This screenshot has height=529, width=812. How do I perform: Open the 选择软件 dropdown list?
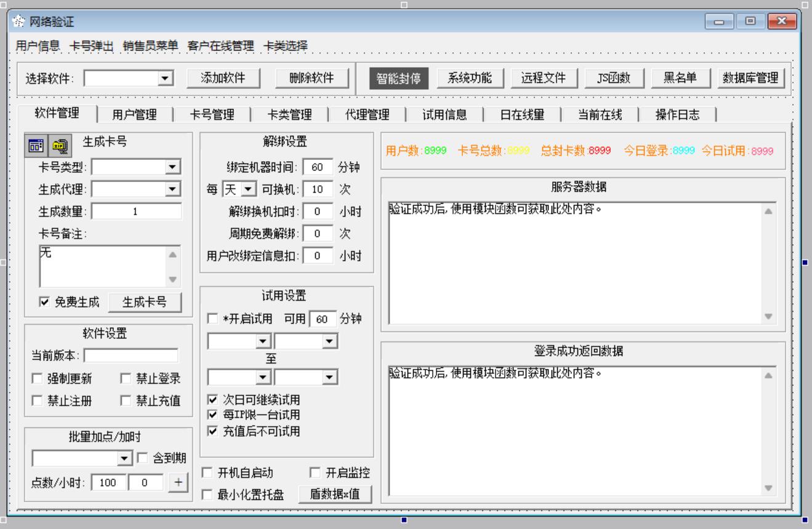click(164, 78)
